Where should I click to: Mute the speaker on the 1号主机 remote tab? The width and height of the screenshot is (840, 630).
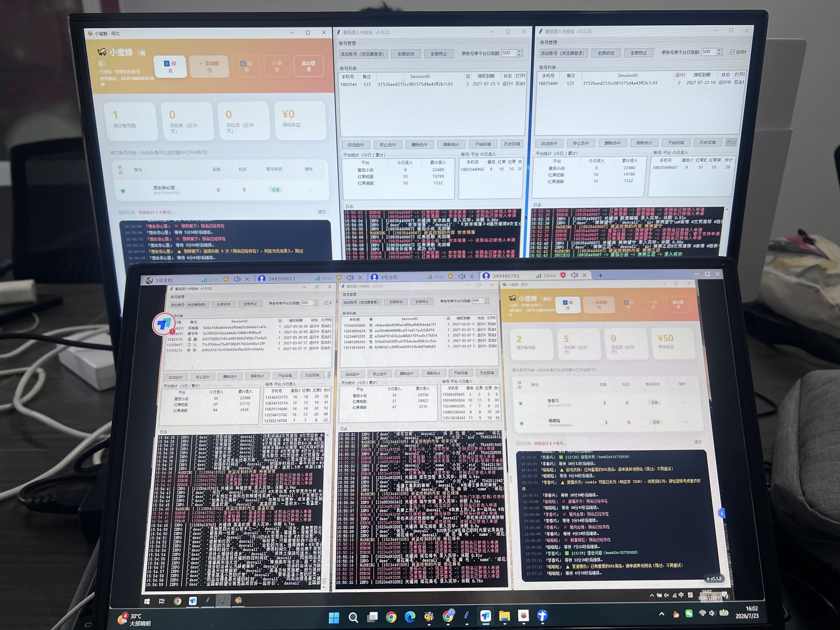coord(237,279)
